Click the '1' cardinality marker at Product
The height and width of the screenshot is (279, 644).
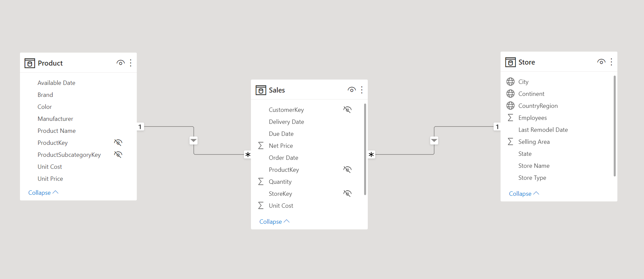140,127
